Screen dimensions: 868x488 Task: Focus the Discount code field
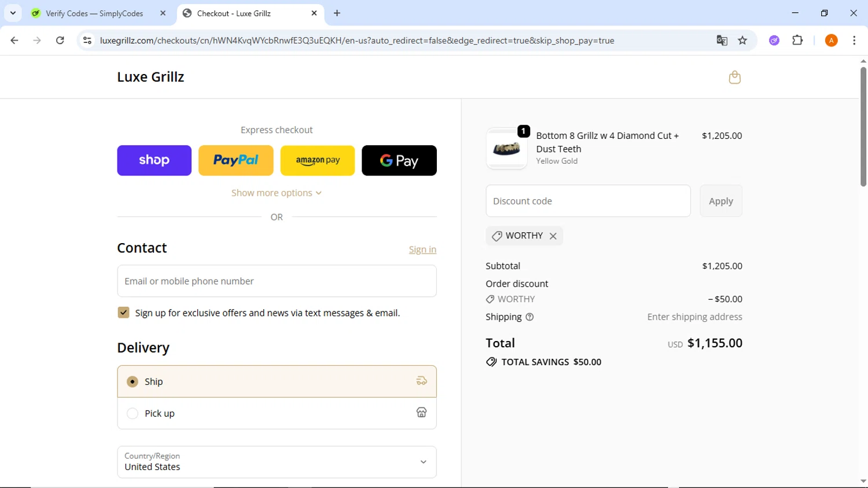(x=588, y=201)
